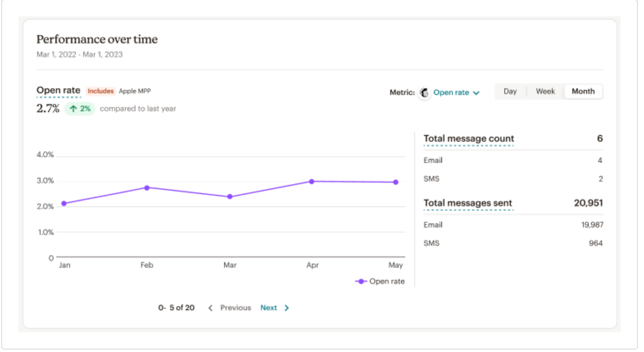The image size is (644, 352).
Task: Select the May data point on chart
Action: [396, 182]
